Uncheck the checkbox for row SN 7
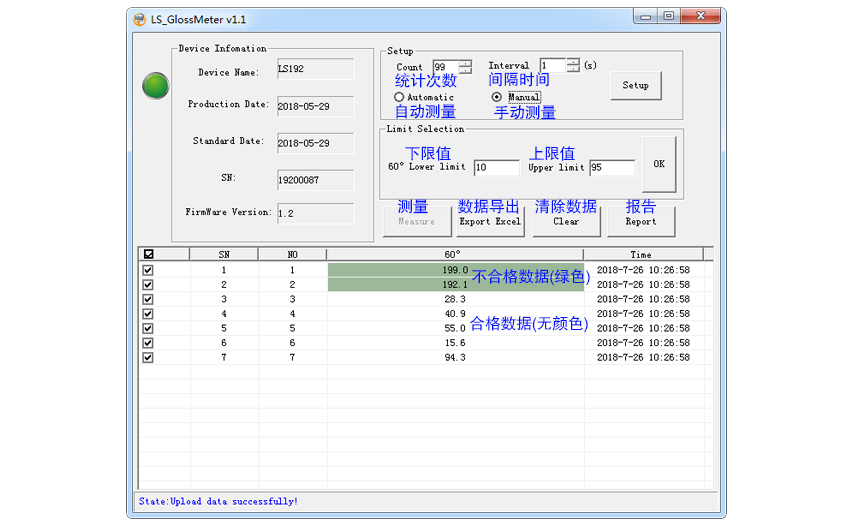Image resolution: width=847 pixels, height=525 pixels. click(149, 357)
